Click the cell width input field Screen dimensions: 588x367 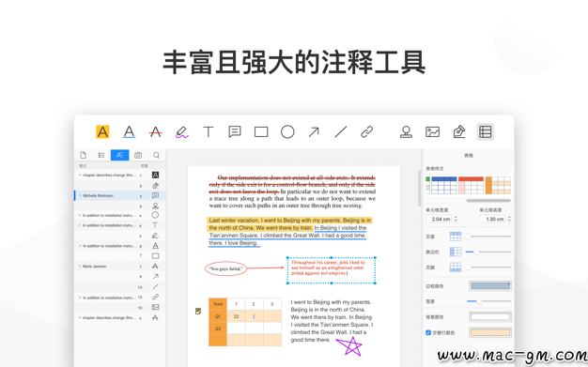pos(440,219)
